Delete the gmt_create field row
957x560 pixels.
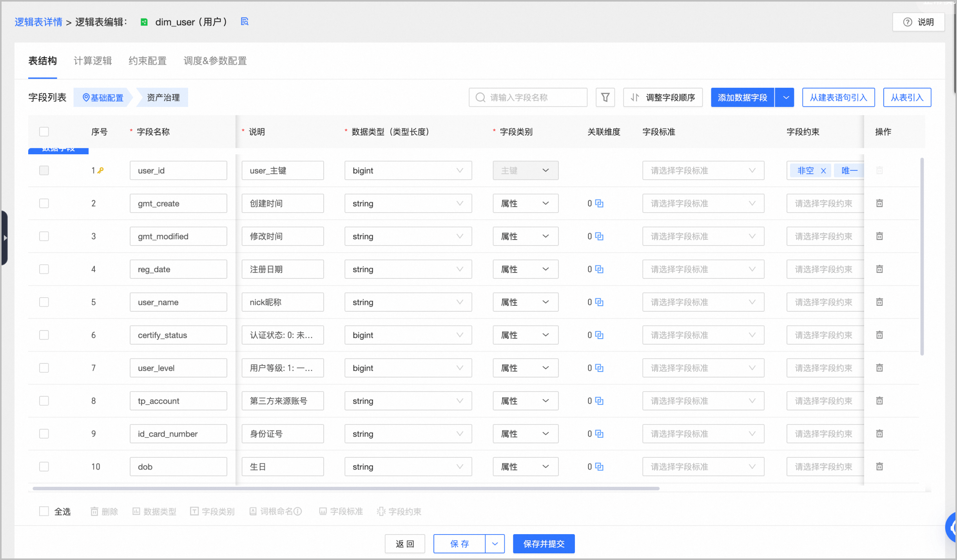[x=879, y=203]
